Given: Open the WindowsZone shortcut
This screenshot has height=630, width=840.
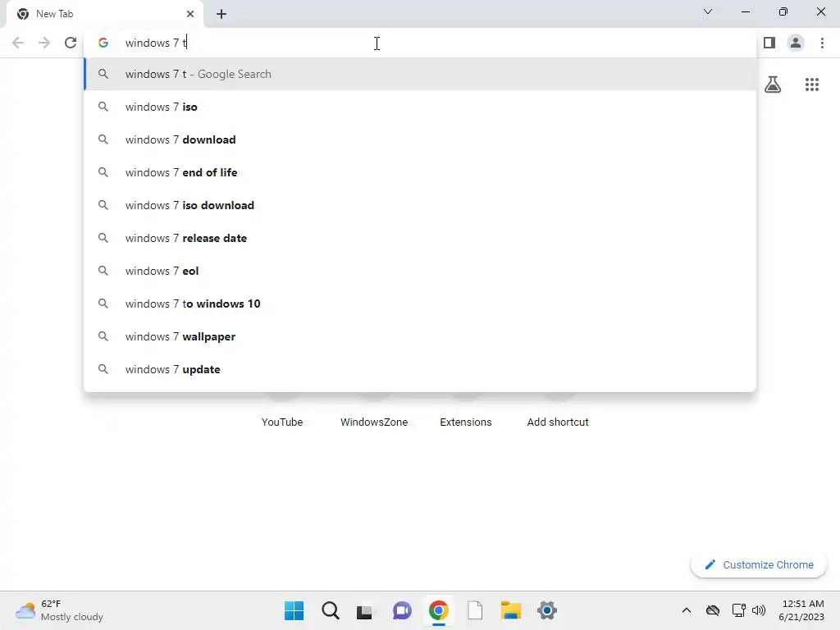Looking at the screenshot, I should (374, 422).
